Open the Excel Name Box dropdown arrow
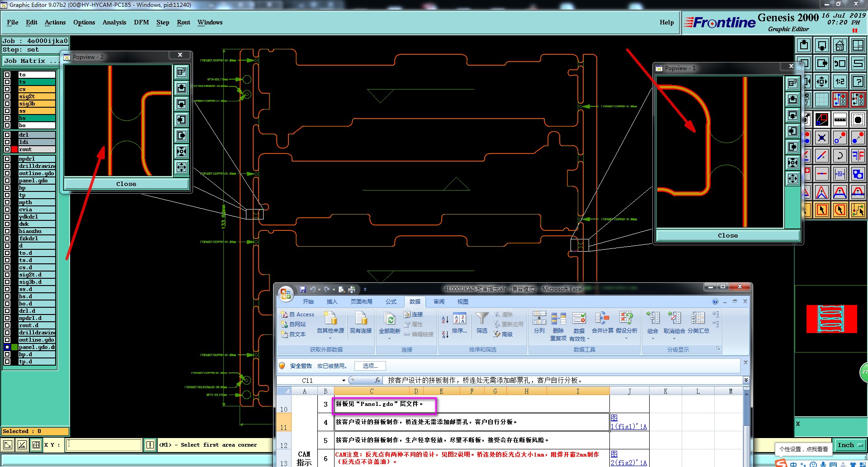868x467 pixels. (344, 381)
